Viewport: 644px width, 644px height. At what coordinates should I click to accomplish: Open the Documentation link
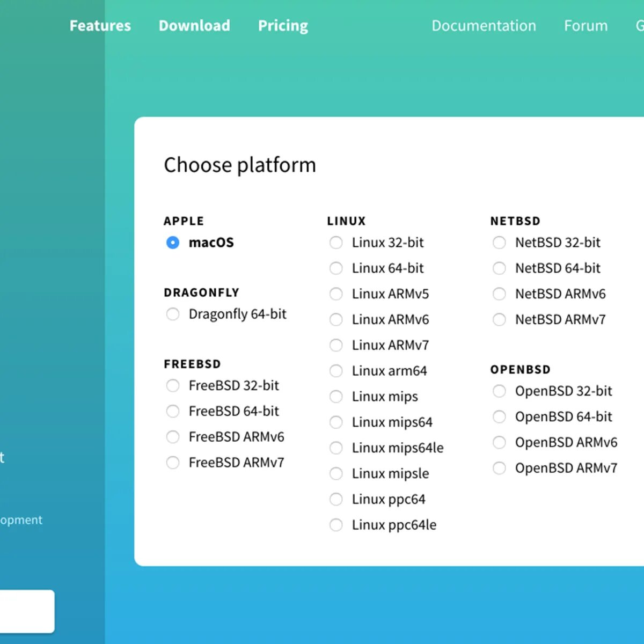(484, 26)
